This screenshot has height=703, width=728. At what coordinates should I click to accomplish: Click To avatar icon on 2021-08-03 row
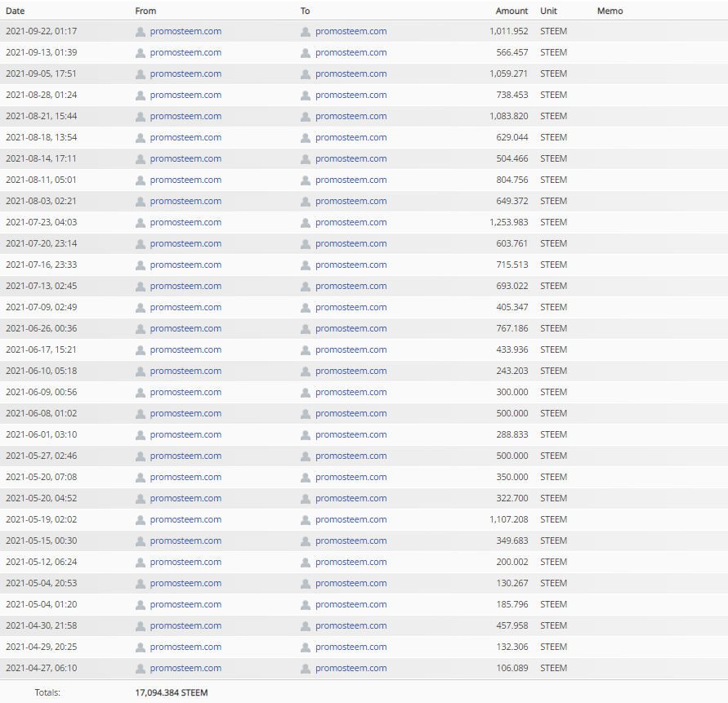pos(306,202)
